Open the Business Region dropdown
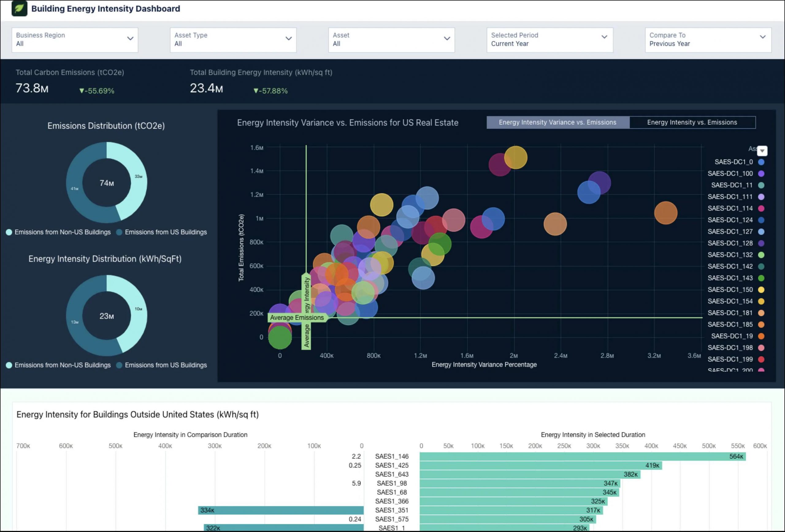 tap(74, 39)
